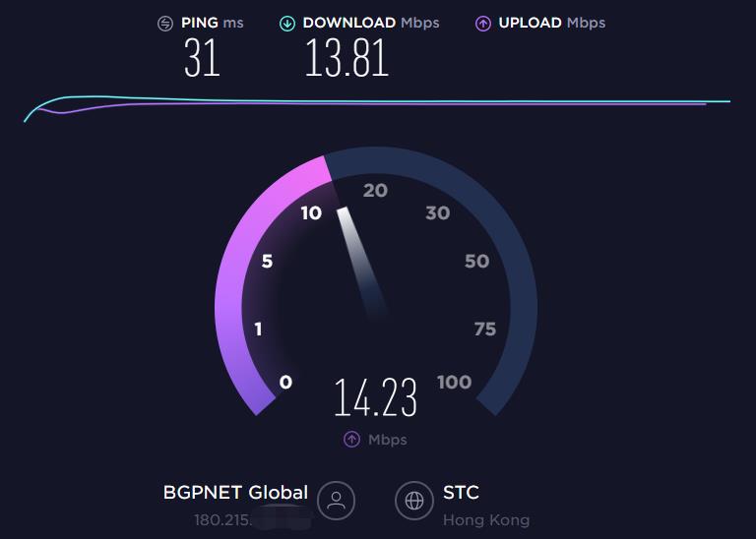Screen dimensions: 756x539
Task: Click the user profile circle icon
Action: (336, 501)
